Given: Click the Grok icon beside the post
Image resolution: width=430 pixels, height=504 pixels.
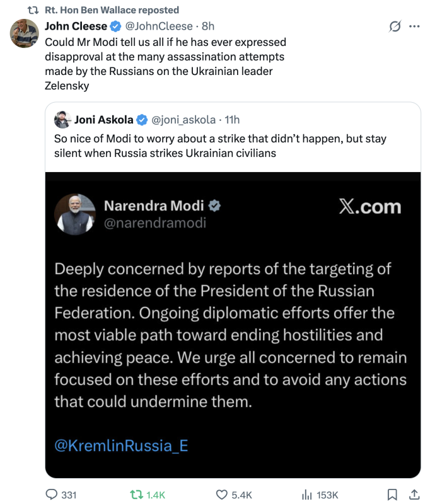Looking at the screenshot, I should coord(395,26).
